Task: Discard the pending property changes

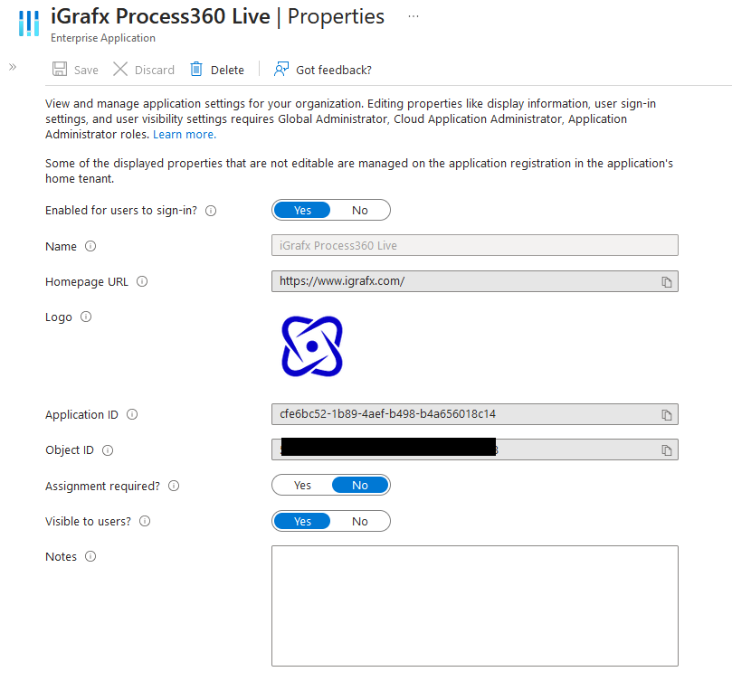Action: 143,69
